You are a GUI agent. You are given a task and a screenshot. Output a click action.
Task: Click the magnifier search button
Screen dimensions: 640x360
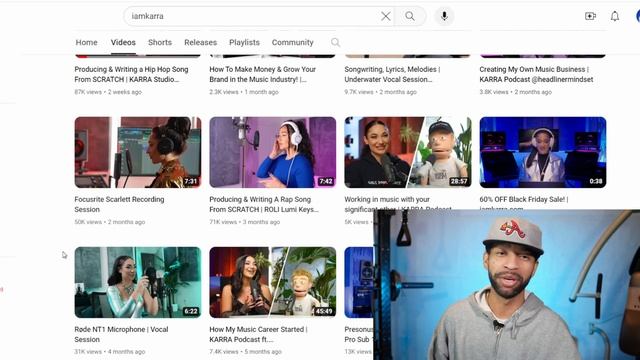[410, 16]
